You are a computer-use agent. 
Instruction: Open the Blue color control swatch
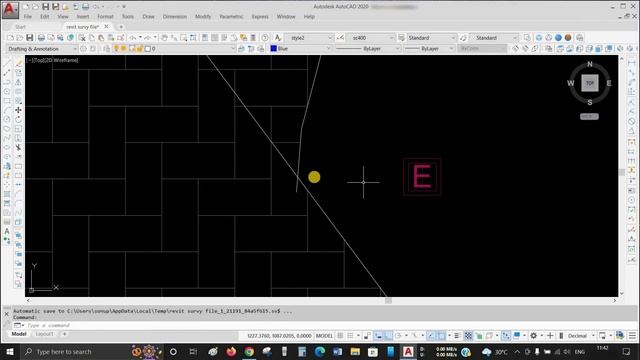(273, 49)
